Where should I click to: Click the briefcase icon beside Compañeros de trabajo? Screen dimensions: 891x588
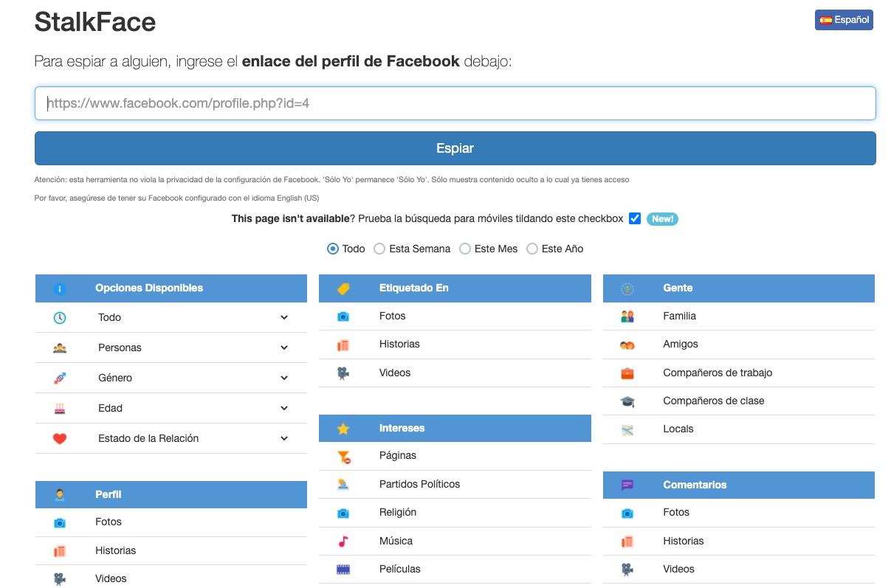[627, 373]
